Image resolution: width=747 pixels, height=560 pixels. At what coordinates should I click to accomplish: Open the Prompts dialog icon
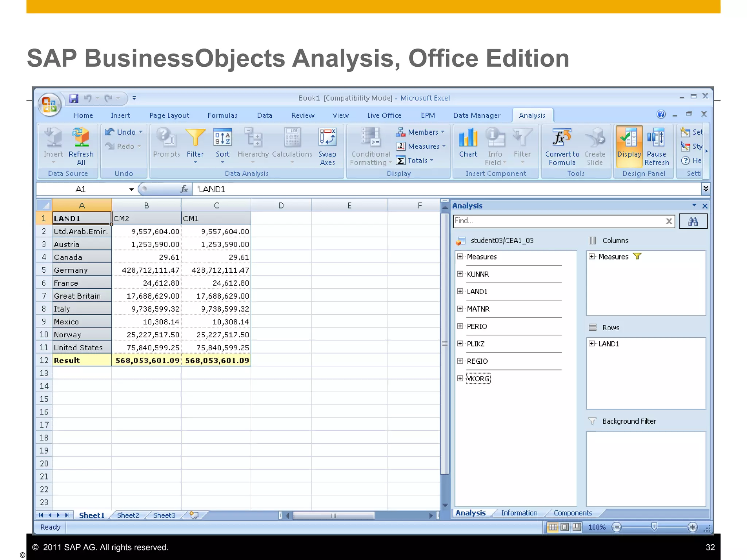point(166,138)
